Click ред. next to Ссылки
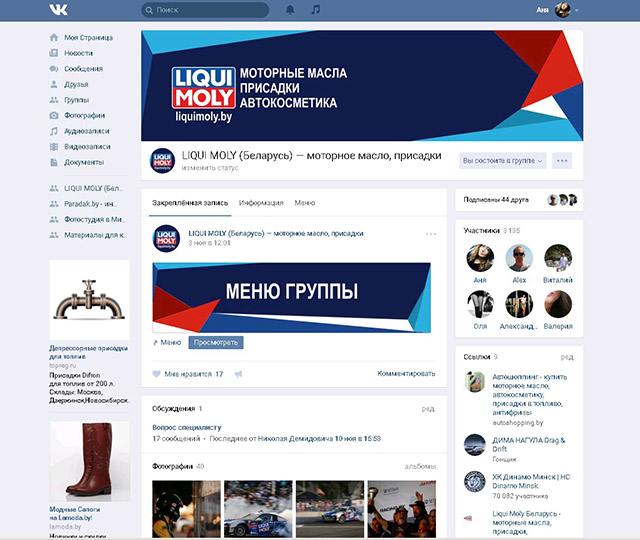Viewport: 640px width, 540px height. [x=567, y=357]
